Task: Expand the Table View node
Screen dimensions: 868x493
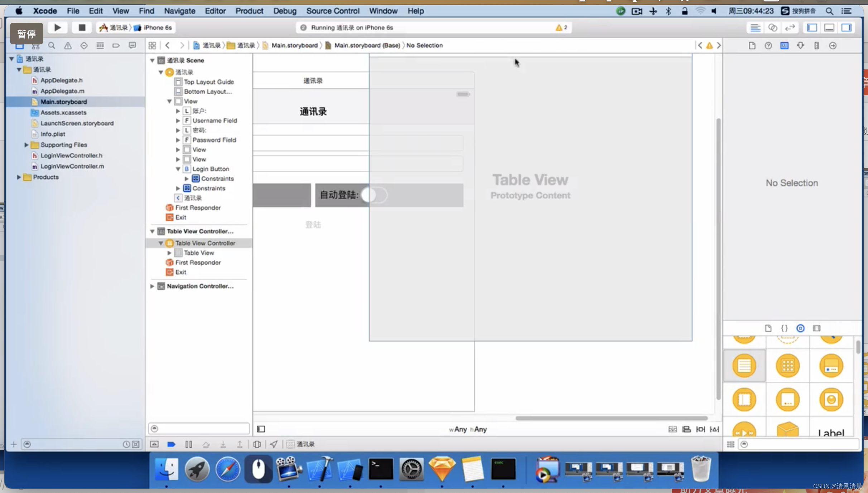Action: (169, 253)
